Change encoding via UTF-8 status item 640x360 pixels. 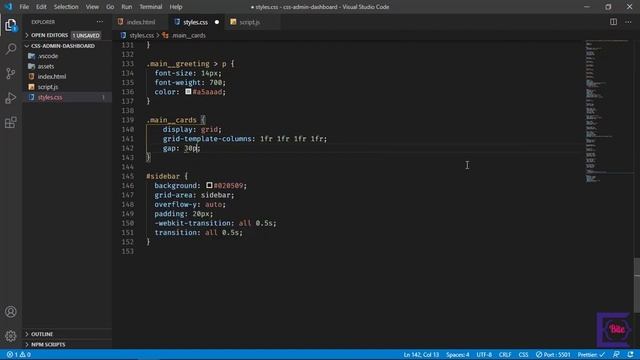(484, 355)
